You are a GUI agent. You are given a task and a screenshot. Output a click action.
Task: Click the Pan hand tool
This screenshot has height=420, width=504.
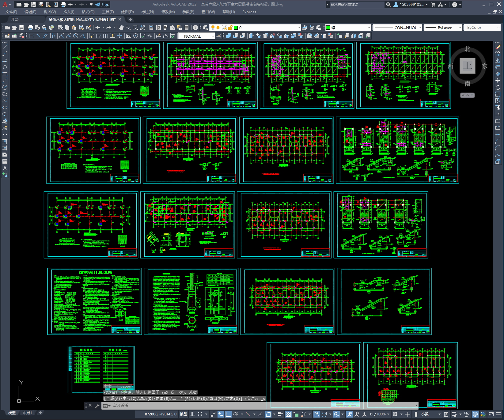[x=121, y=28]
